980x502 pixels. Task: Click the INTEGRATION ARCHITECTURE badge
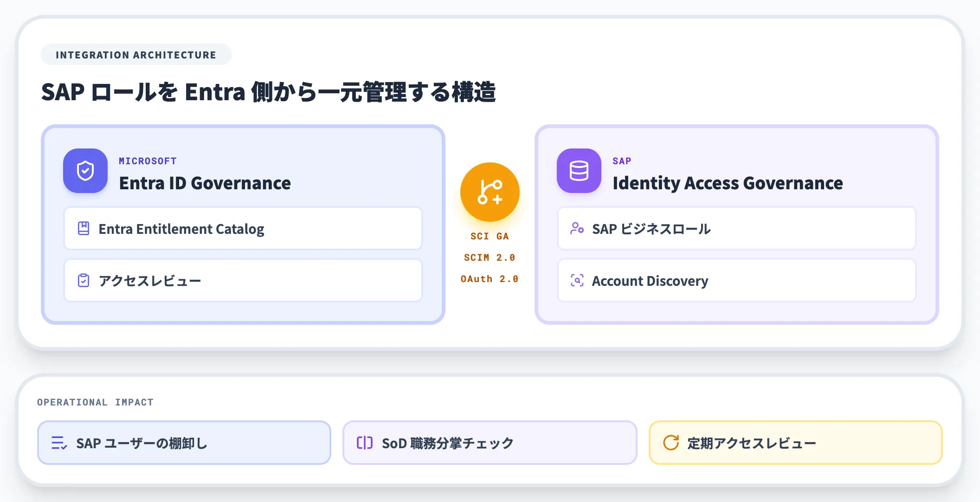click(x=136, y=55)
